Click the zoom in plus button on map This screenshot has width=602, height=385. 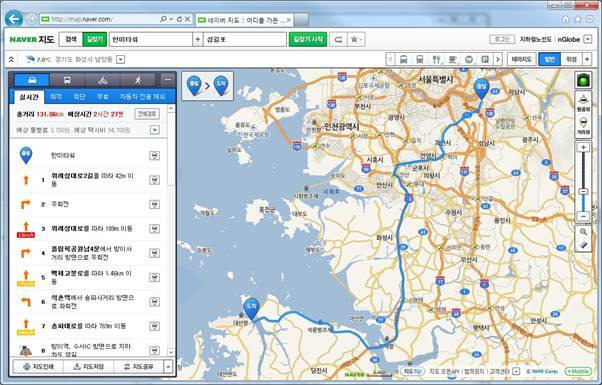click(584, 148)
